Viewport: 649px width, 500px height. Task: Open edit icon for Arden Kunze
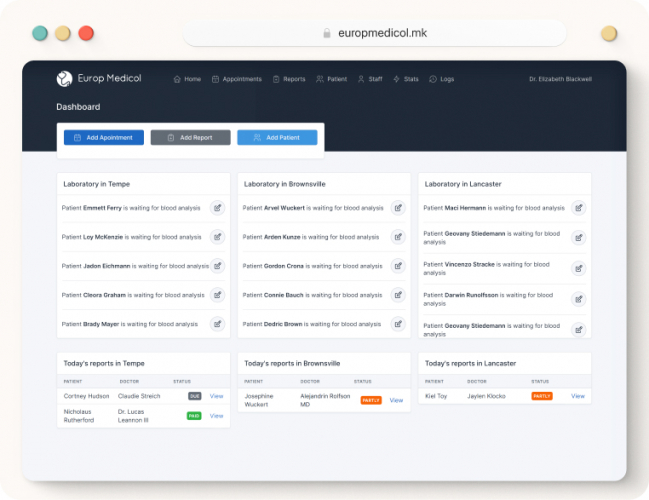pyautogui.click(x=398, y=237)
